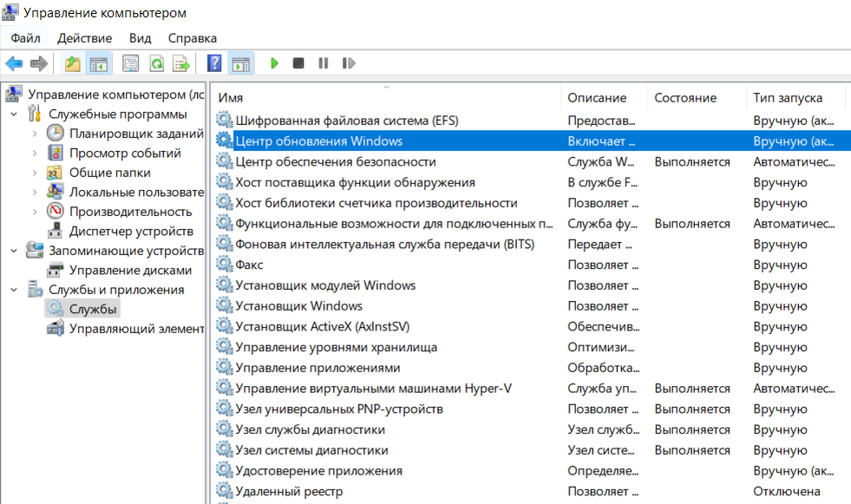Click the Управляющий элемент WMI icon
The height and width of the screenshot is (504, 851).
[55, 328]
